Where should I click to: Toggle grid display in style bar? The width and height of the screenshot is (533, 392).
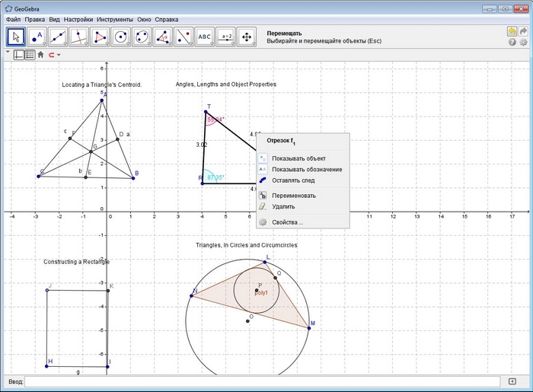(29, 55)
